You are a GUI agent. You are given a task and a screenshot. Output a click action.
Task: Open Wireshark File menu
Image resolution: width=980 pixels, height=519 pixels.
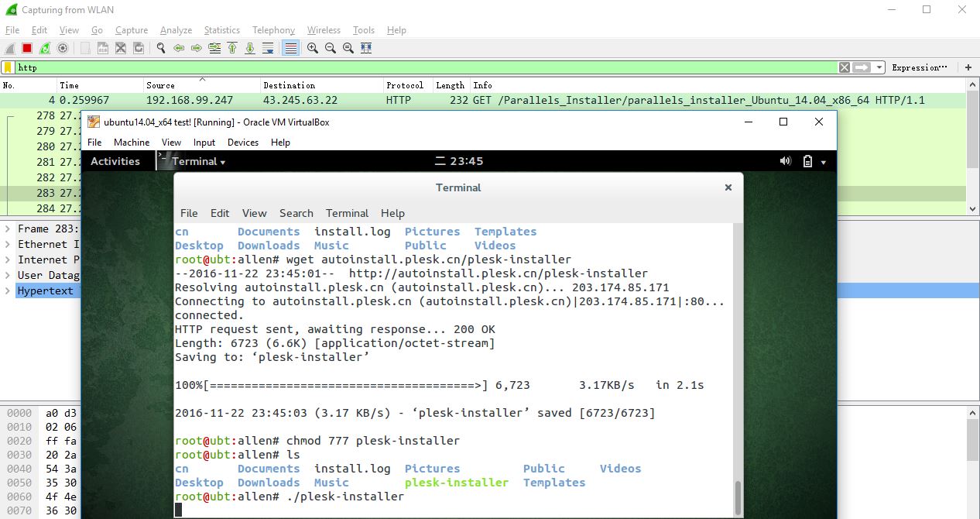(12, 30)
